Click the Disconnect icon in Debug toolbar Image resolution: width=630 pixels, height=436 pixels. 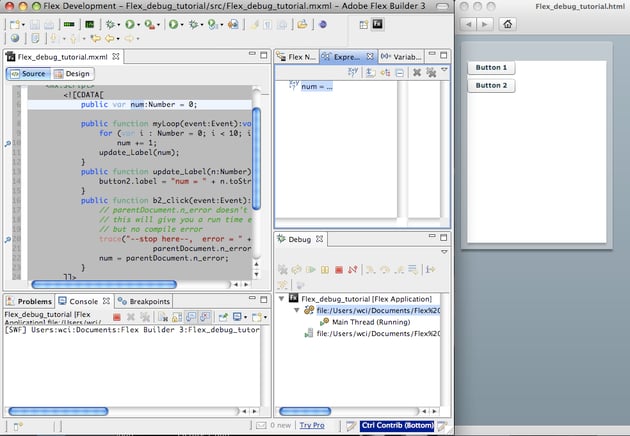[354, 269]
